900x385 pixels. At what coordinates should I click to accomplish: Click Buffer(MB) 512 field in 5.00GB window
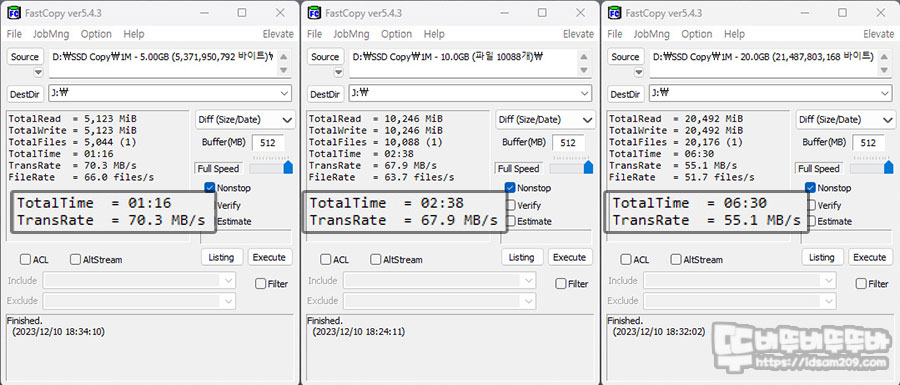(x=268, y=143)
